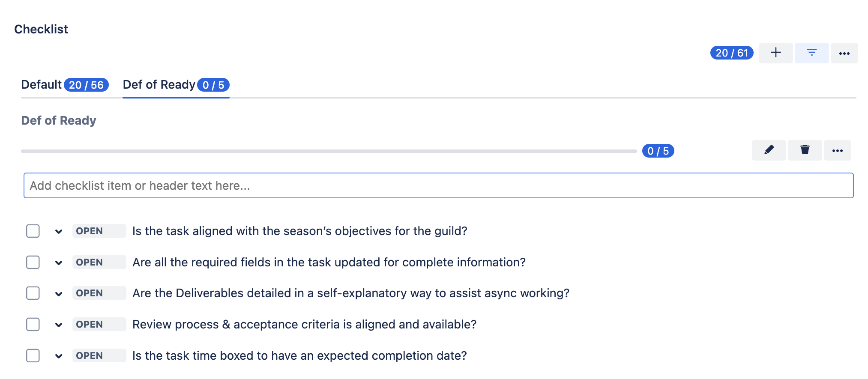This screenshot has height=379, width=868.
Task: Open three-dots menu beside the trash icon
Action: 837,150
